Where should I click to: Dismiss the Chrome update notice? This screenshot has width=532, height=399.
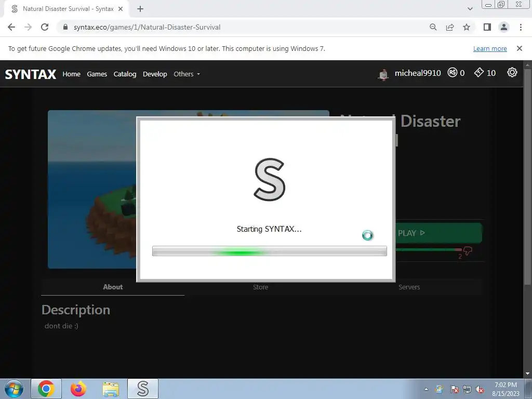[x=520, y=48]
